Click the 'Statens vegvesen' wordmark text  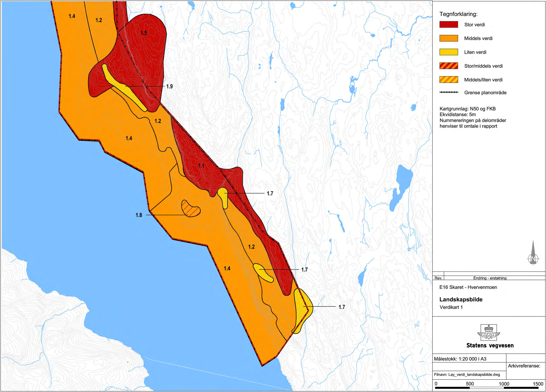[490, 345]
